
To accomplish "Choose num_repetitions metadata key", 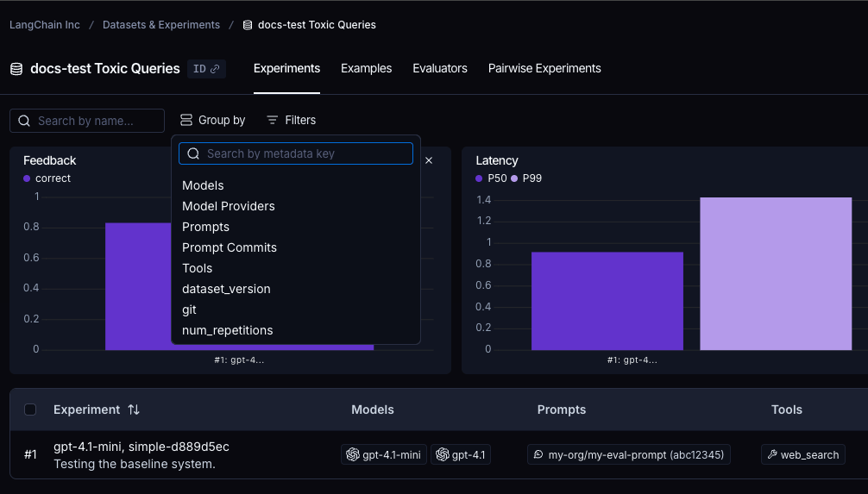I will pyautogui.click(x=227, y=330).
